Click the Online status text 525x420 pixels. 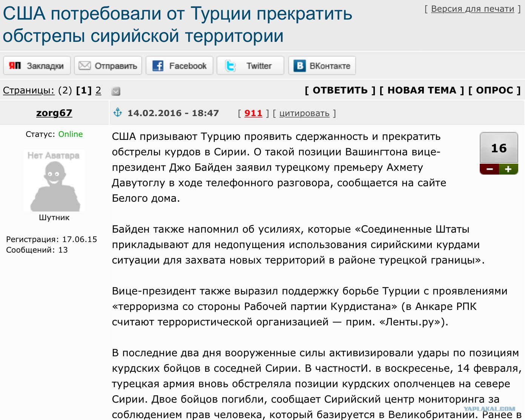(71, 134)
